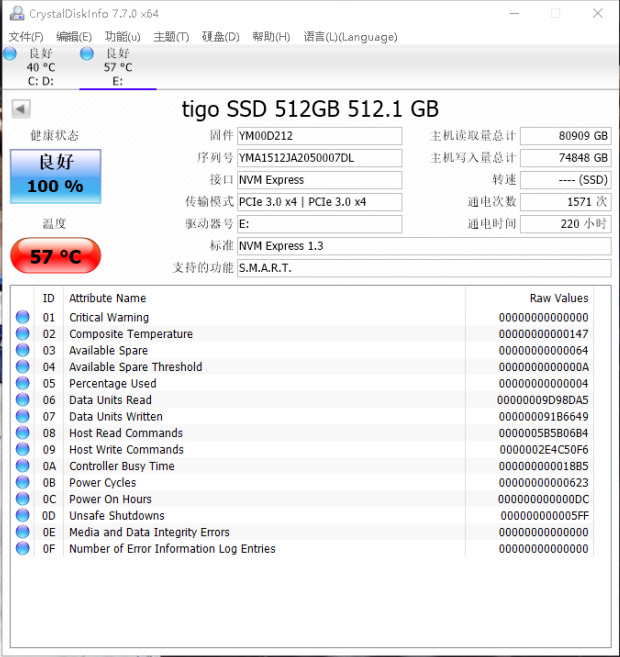
Task: Click the CrystalDiskInfo app icon in title bar
Action: point(17,13)
